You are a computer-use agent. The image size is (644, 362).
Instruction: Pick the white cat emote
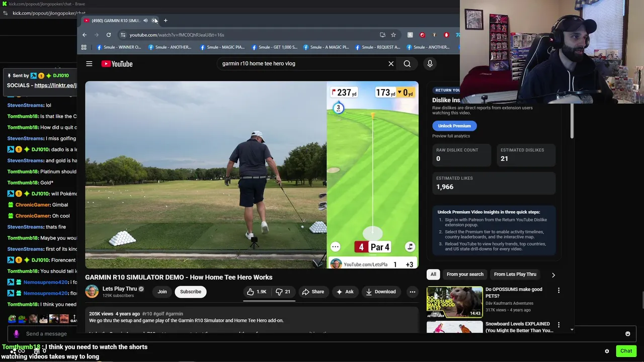[x=44, y=319]
